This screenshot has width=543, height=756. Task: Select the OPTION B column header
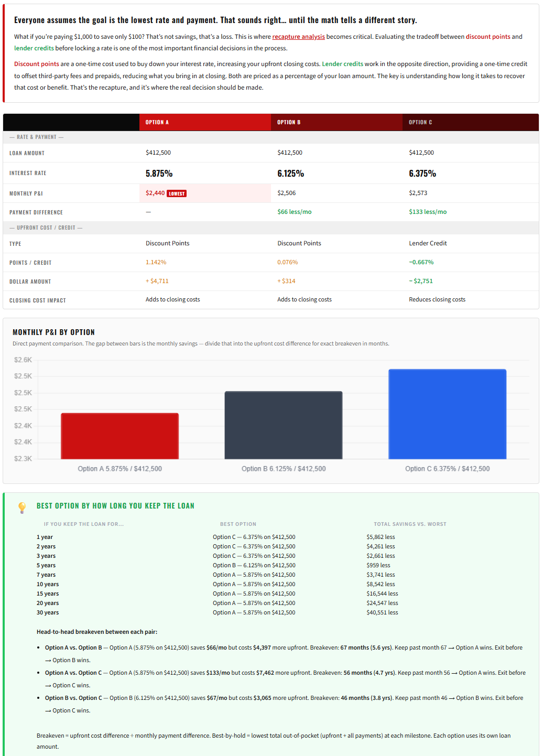click(x=336, y=122)
